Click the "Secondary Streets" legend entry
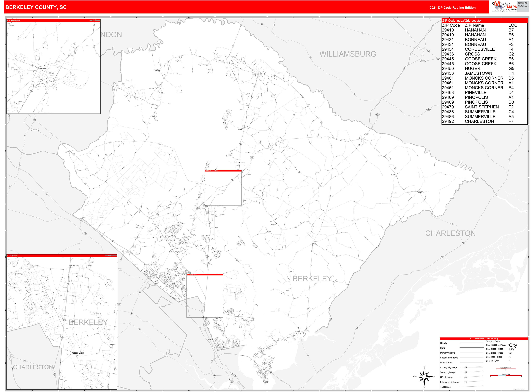 coord(462,358)
